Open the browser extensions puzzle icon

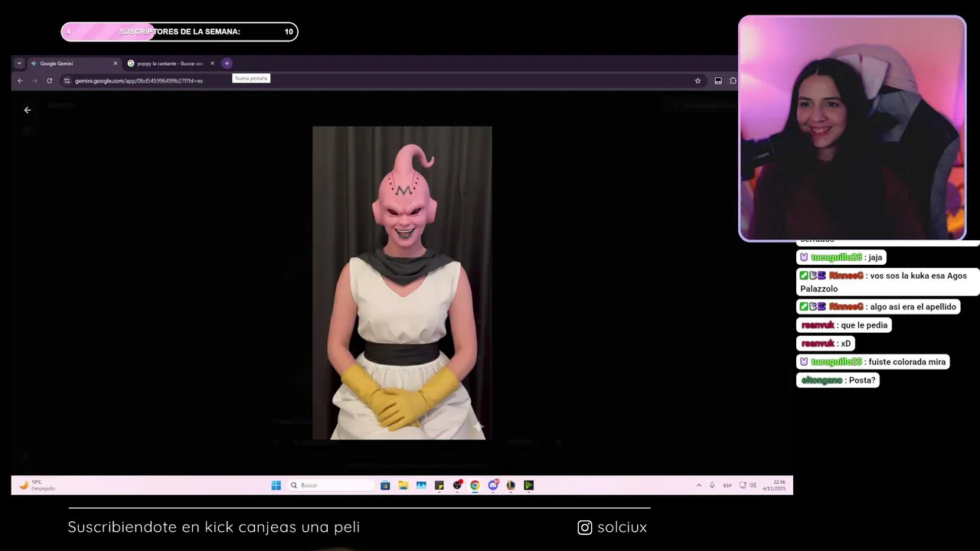click(733, 80)
